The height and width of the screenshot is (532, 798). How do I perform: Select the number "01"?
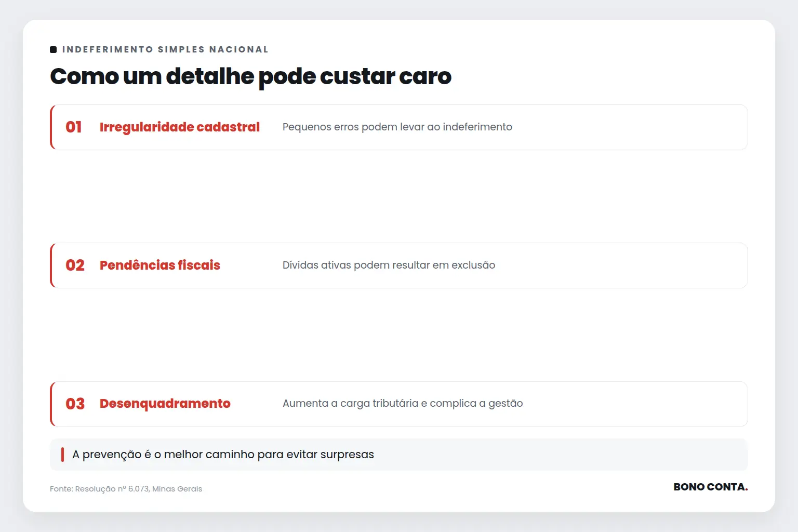point(74,127)
